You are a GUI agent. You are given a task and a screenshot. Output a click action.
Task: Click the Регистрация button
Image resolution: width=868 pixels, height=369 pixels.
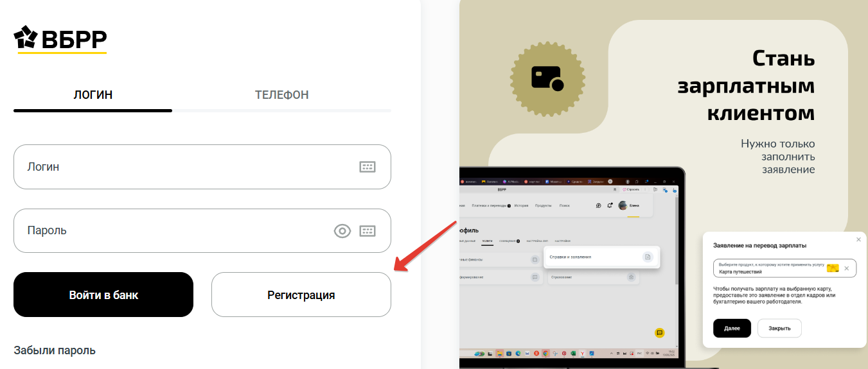pyautogui.click(x=301, y=295)
